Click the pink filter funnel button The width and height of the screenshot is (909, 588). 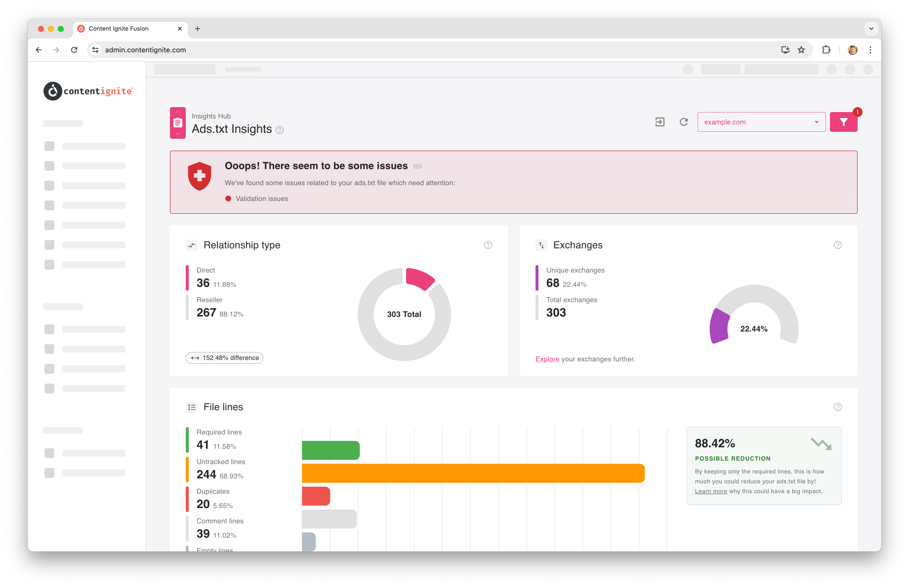pyautogui.click(x=843, y=122)
